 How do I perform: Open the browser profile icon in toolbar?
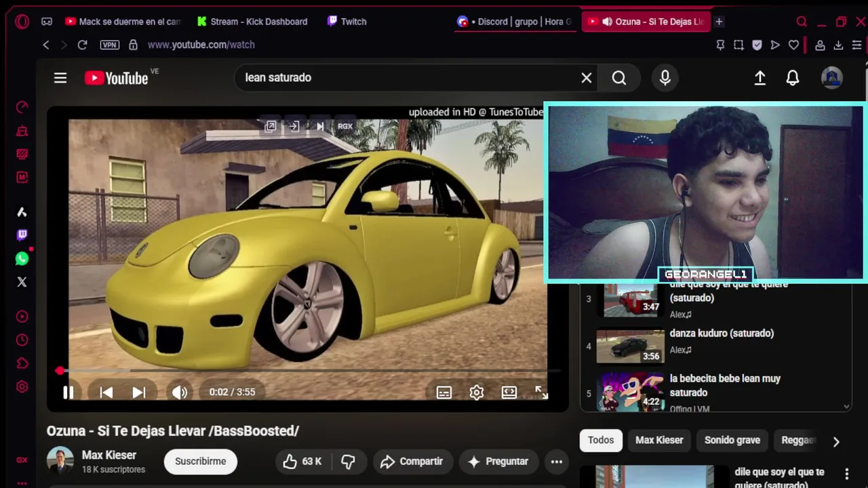pos(820,45)
